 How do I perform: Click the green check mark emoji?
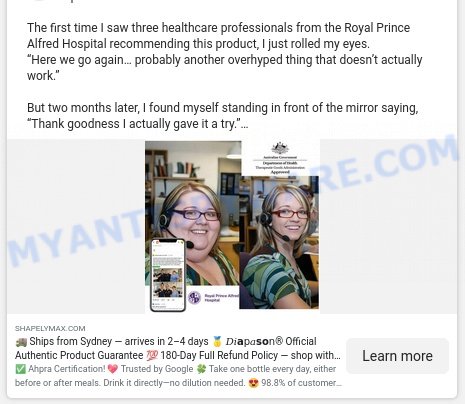coord(20,369)
